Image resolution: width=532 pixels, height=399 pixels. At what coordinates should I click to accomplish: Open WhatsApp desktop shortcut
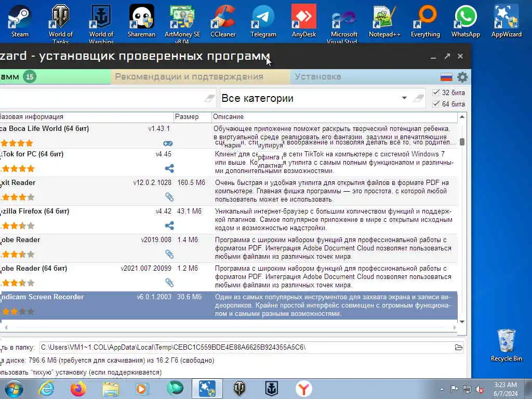tap(466, 21)
